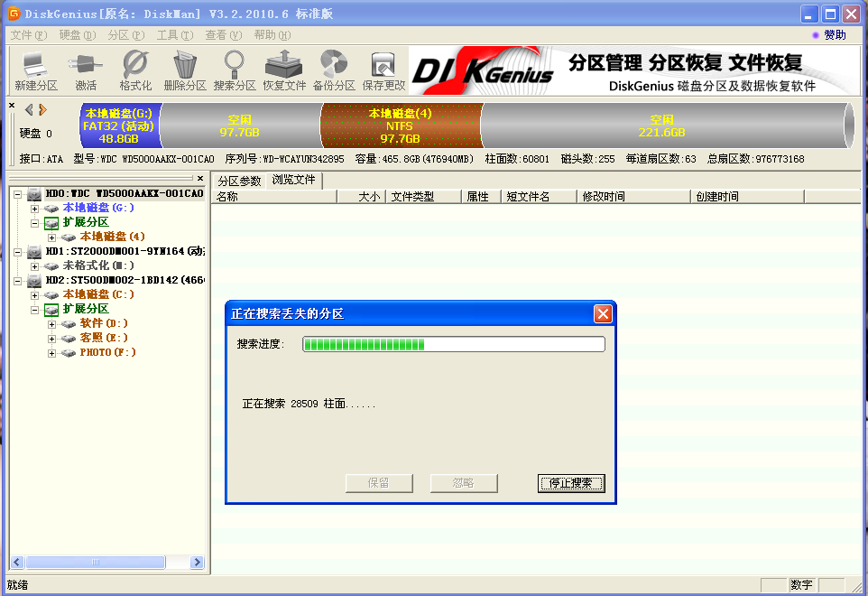
Task: Click the search progress bar
Action: click(453, 344)
